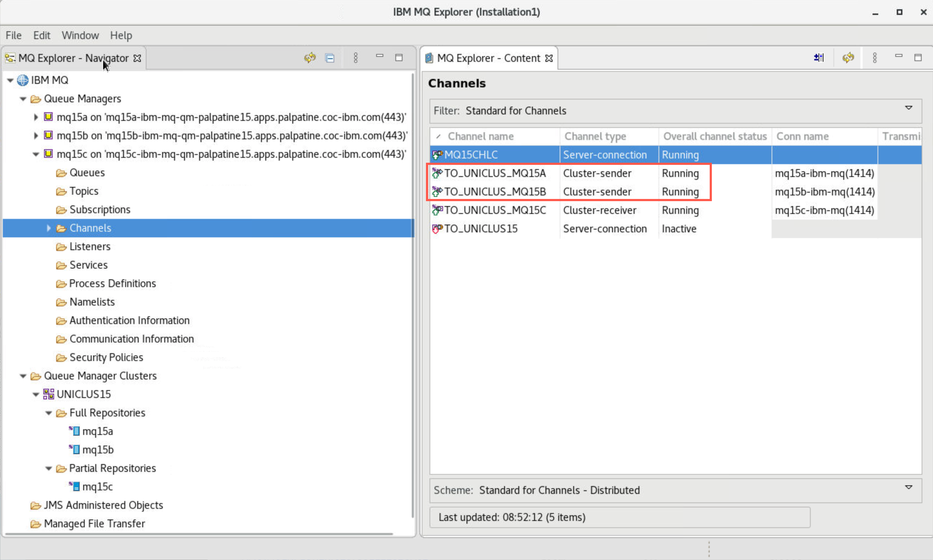Select the Process Definitions tree item

tap(112, 284)
